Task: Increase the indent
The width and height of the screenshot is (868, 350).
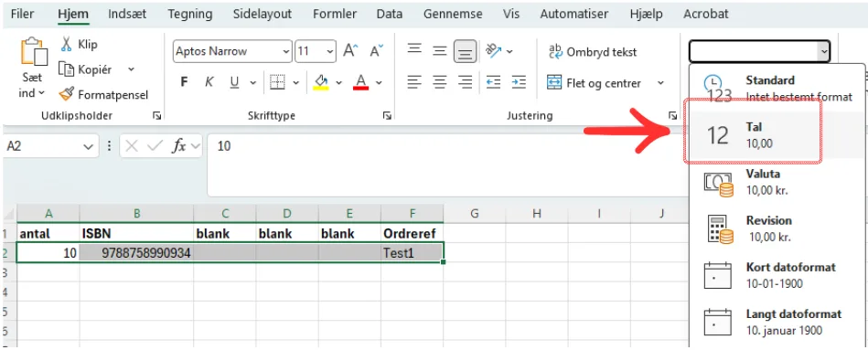Action: click(x=519, y=82)
